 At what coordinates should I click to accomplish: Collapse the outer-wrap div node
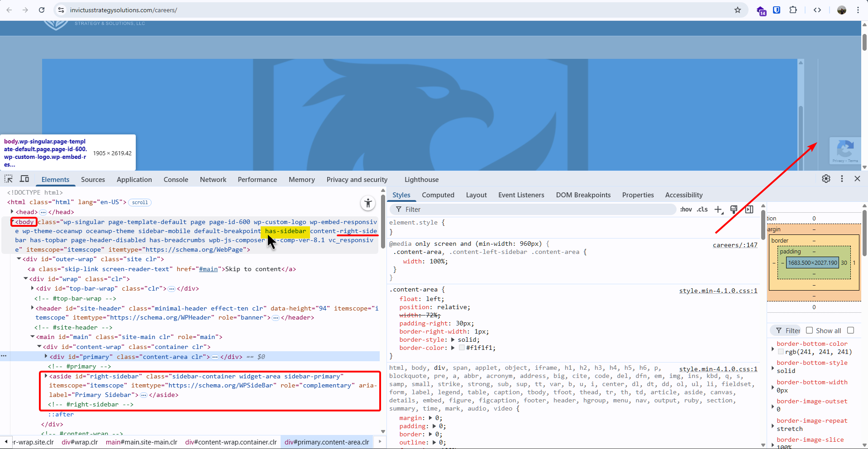[19, 259]
